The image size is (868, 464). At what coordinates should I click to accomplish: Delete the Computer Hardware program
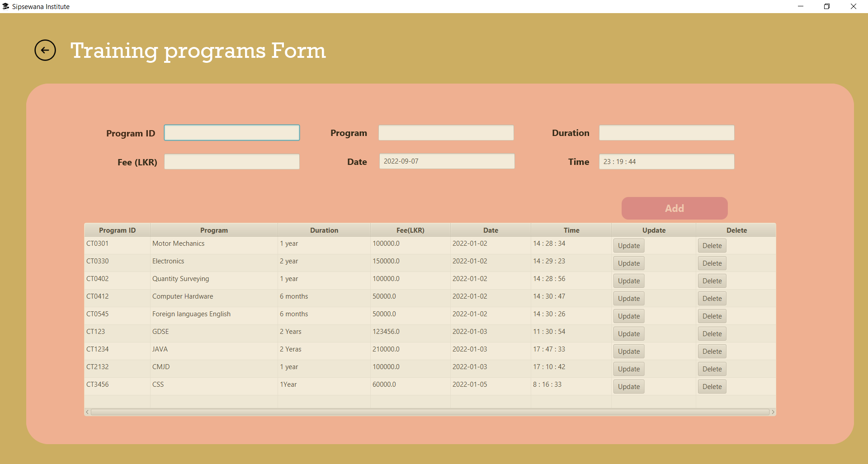click(x=712, y=299)
